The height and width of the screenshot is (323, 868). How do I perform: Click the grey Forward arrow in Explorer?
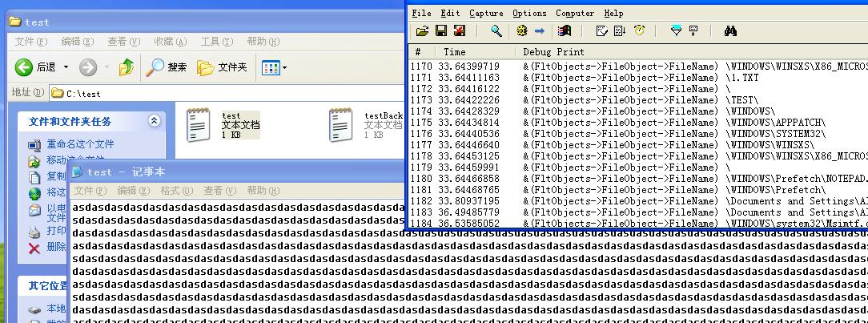click(88, 67)
